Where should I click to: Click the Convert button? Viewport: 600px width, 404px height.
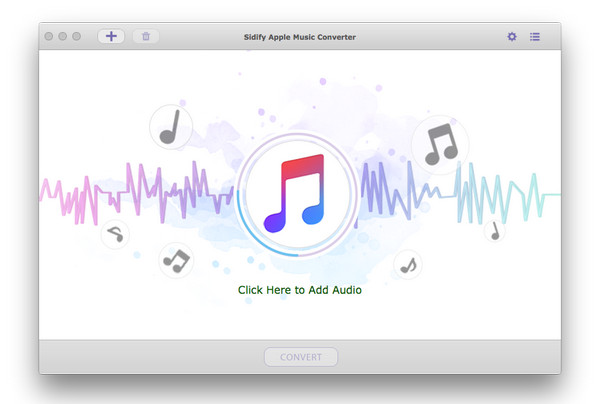[301, 357]
